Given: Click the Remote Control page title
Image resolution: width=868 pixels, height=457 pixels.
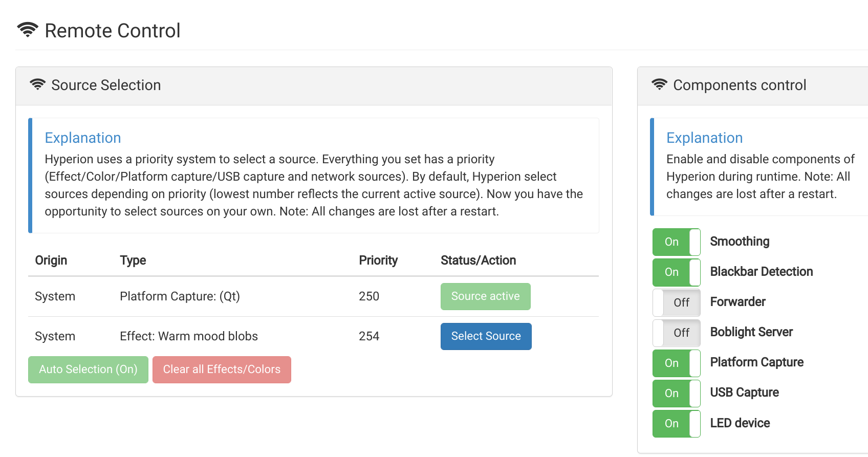Looking at the screenshot, I should pyautogui.click(x=113, y=30).
